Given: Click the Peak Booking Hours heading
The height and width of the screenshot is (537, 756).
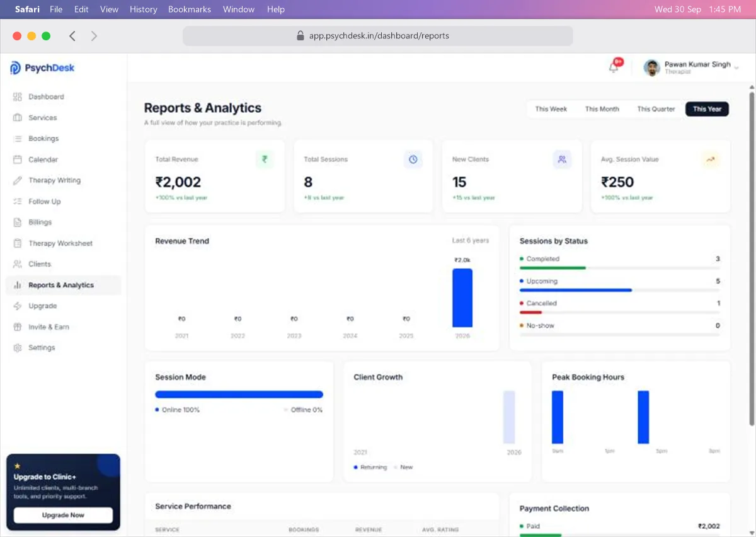Looking at the screenshot, I should click(x=588, y=377).
